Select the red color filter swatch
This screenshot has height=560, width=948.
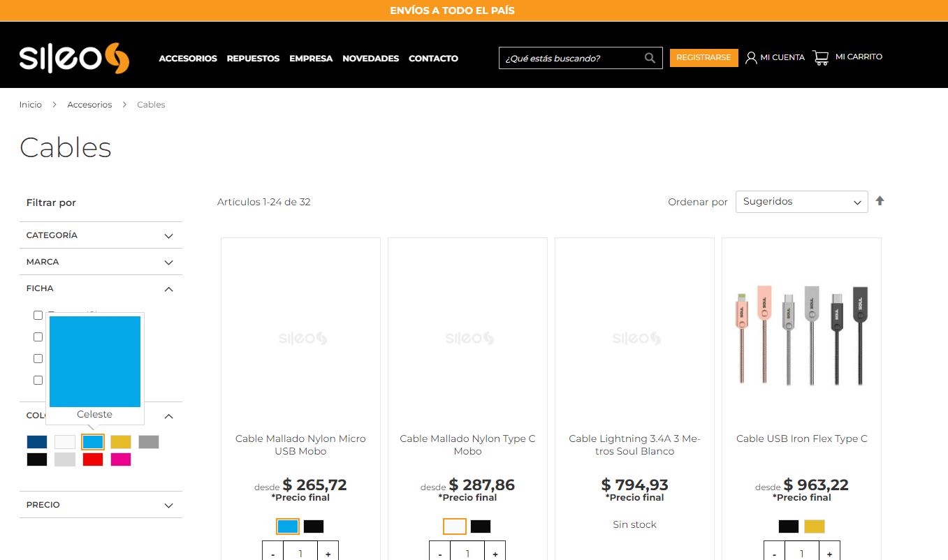tap(92, 459)
